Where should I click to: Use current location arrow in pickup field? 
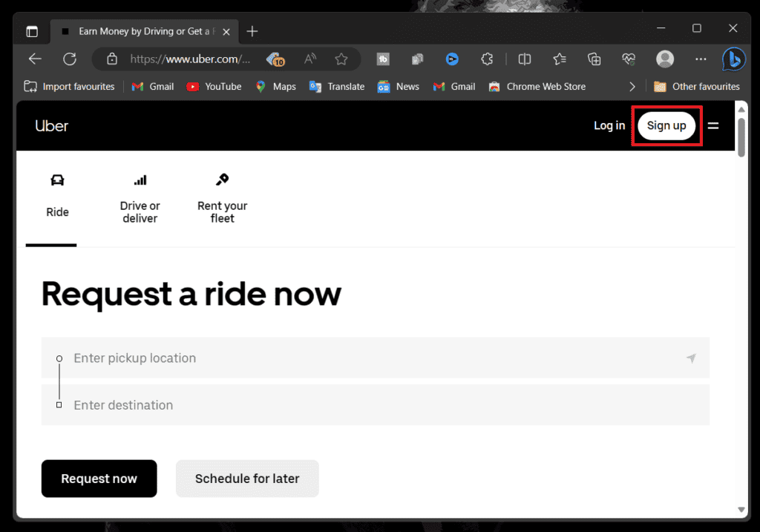[691, 358]
